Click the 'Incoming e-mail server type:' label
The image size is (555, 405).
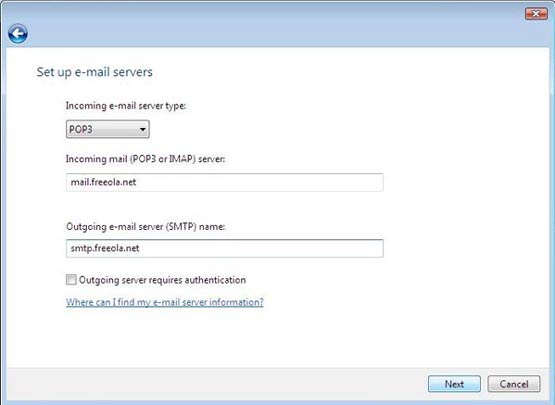point(126,106)
